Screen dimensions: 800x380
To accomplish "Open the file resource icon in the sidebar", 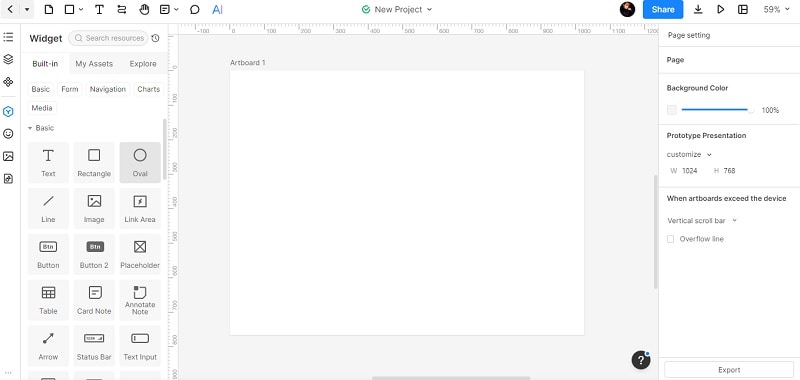I will click(x=8, y=179).
